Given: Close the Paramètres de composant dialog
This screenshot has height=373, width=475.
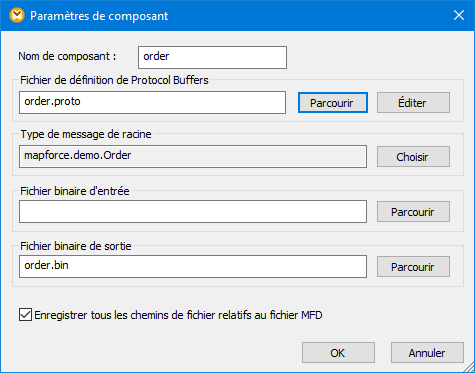Looking at the screenshot, I should 459,15.
